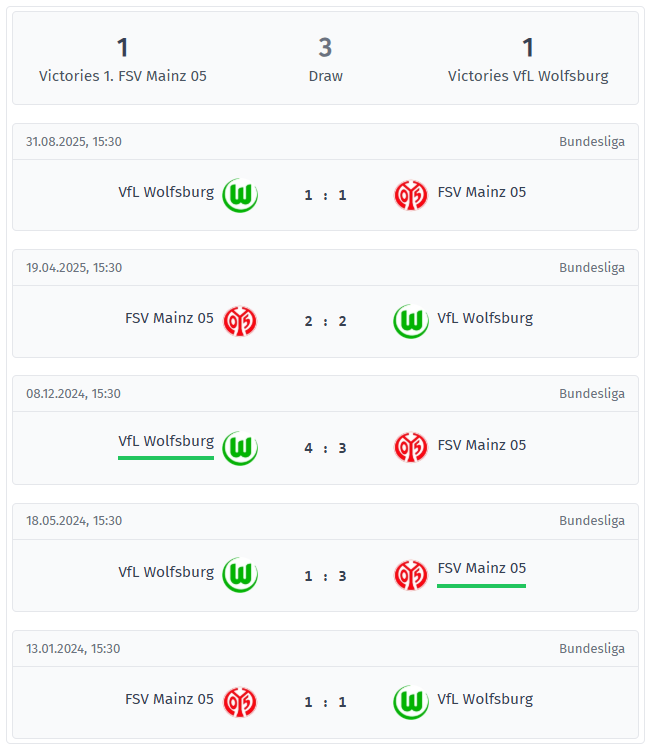
Task: Open the 2 : 2 match score
Action: click(x=325, y=321)
